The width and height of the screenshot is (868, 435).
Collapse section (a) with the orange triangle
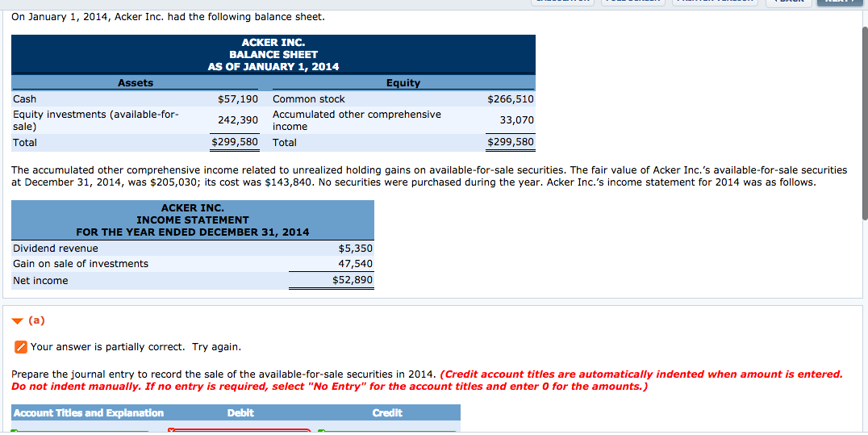click(x=19, y=321)
